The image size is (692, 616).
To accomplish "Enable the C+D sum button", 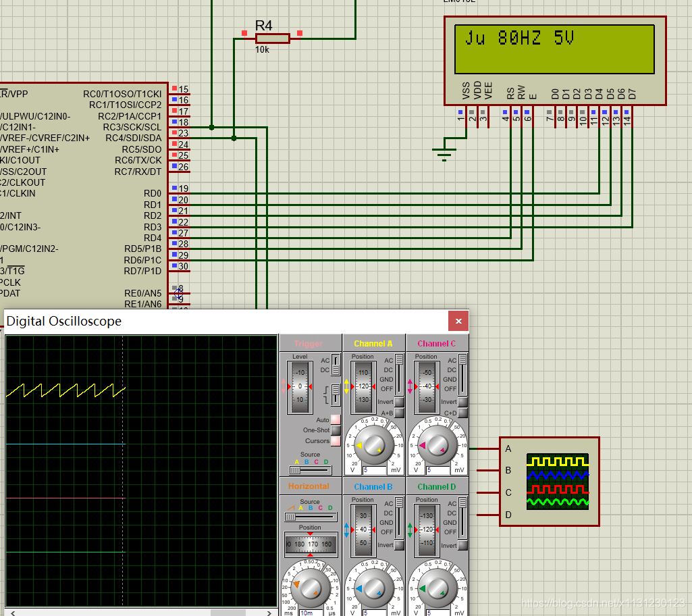I will point(463,413).
